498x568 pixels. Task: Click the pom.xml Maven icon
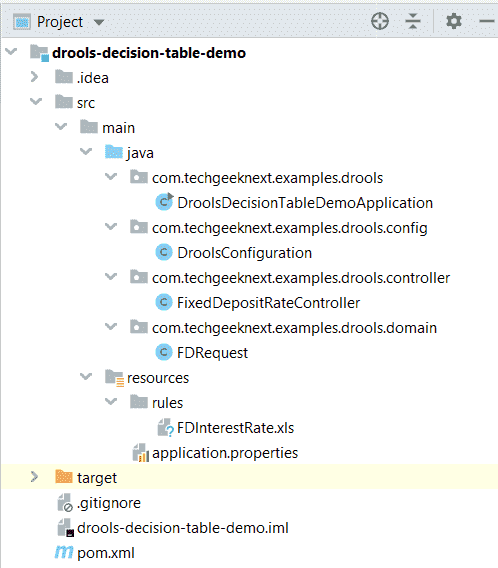click(64, 552)
